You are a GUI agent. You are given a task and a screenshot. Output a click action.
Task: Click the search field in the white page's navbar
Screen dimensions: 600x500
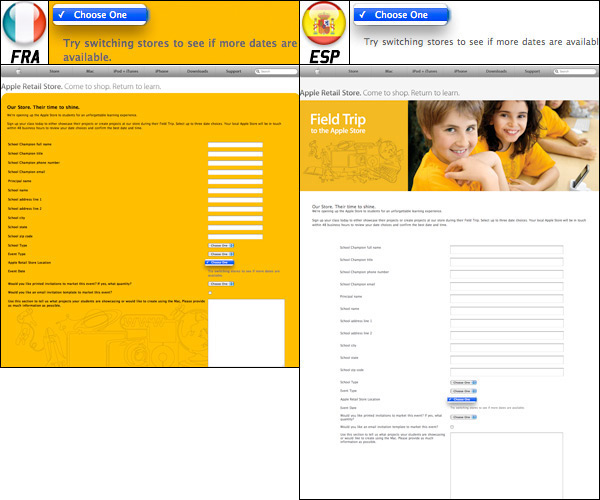click(577, 73)
